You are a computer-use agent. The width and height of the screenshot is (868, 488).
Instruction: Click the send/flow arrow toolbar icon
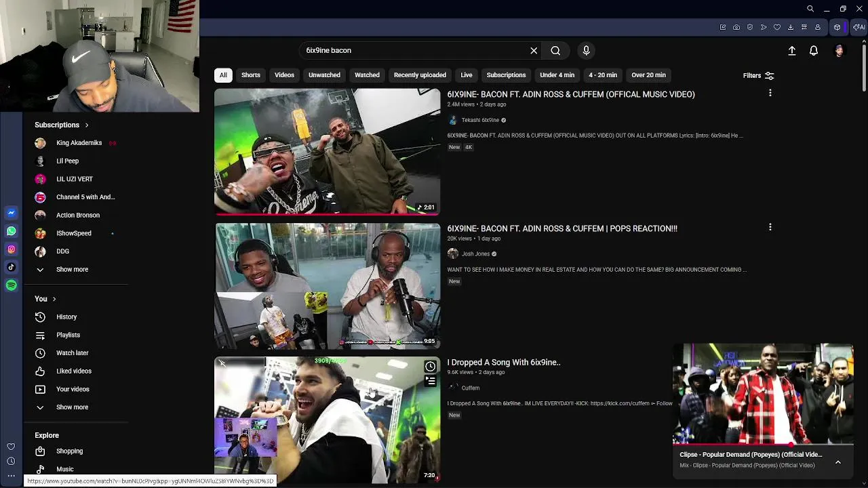tap(764, 27)
